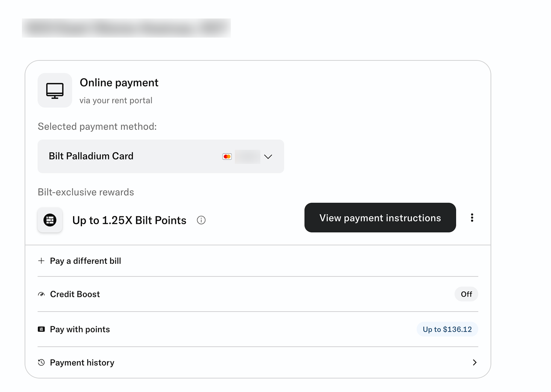The width and height of the screenshot is (551, 392).
Task: Expand the payment method dropdown chevron
Action: tap(268, 157)
